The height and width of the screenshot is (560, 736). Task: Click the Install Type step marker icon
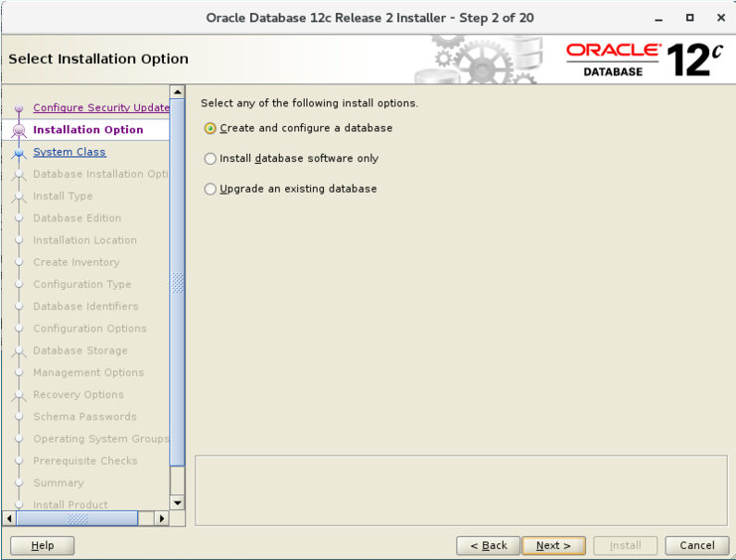pyautogui.click(x=19, y=197)
